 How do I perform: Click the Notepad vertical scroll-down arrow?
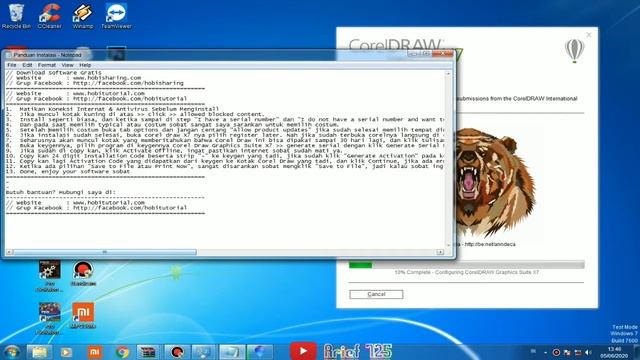(448, 245)
